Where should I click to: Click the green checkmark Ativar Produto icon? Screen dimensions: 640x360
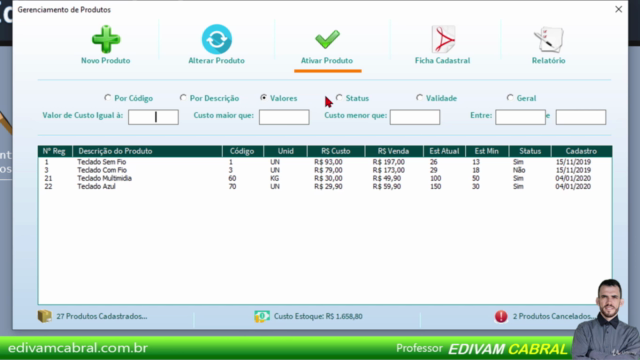(x=327, y=39)
